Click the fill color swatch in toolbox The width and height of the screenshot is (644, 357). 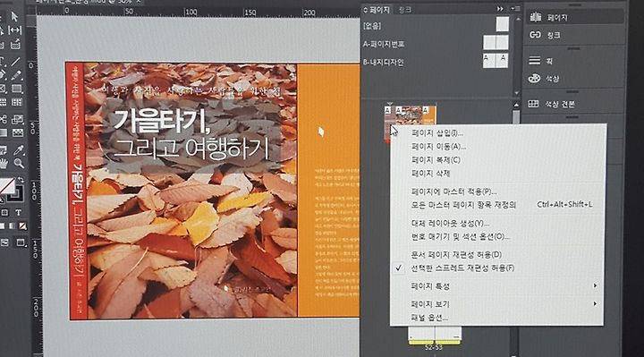[6, 187]
